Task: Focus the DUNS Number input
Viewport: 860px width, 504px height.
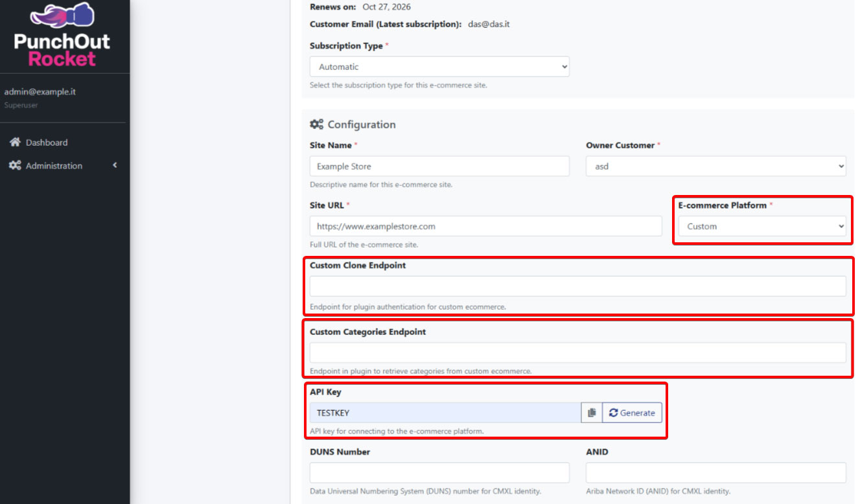Action: tap(439, 472)
